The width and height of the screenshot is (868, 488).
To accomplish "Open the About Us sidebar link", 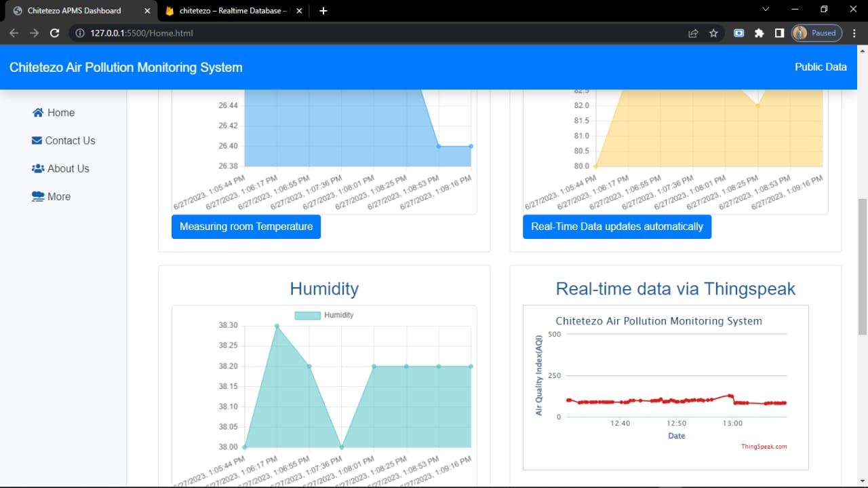I will point(60,168).
